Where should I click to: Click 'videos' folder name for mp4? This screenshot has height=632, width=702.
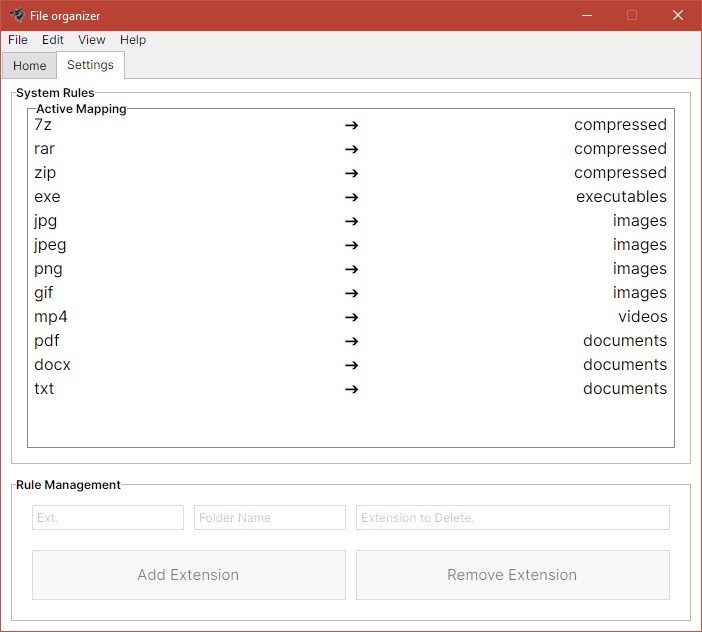[642, 317]
